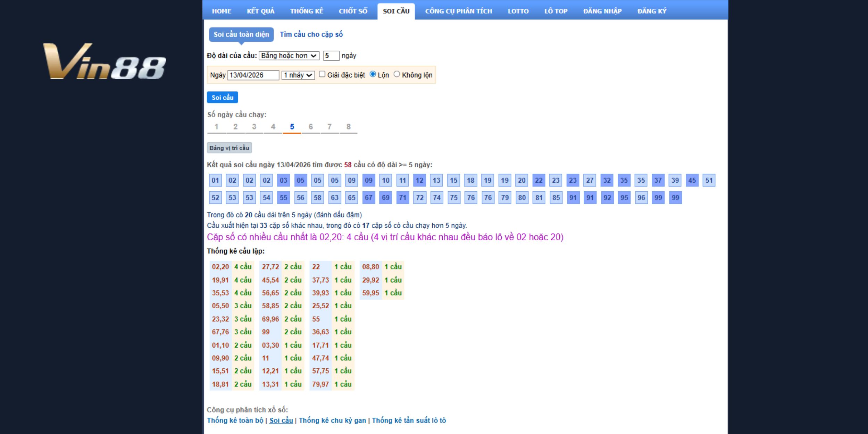Open Thống kê chu kỳ gan link
The height and width of the screenshot is (434, 868).
pyautogui.click(x=332, y=420)
